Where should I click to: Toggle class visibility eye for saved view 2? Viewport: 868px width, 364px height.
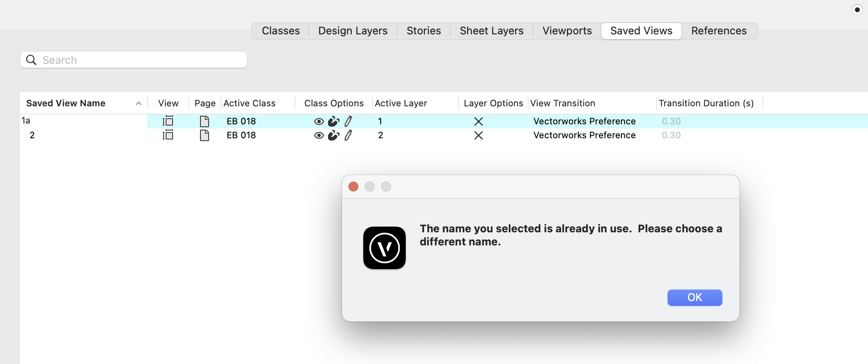(x=319, y=135)
